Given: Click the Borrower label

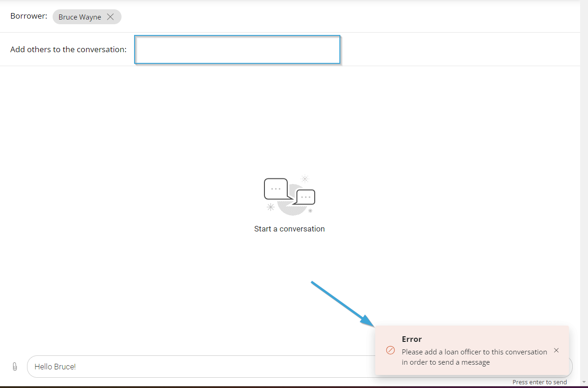Looking at the screenshot, I should (29, 16).
